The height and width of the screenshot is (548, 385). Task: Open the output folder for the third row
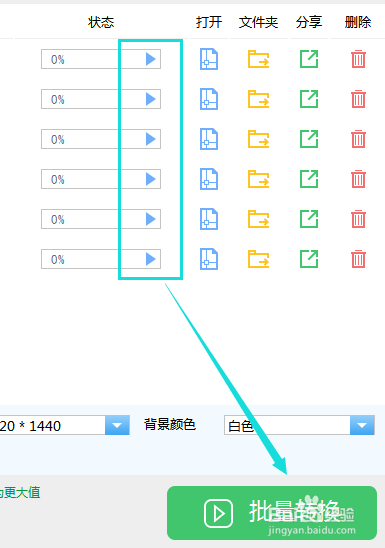pyautogui.click(x=259, y=139)
